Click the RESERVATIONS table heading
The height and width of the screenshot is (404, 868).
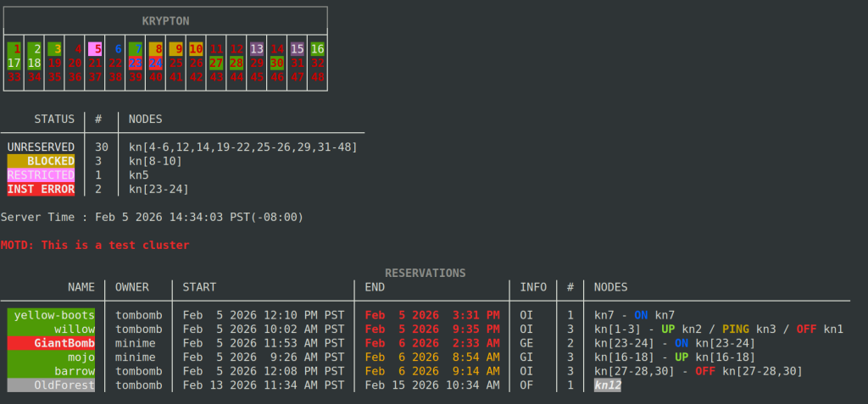coord(425,273)
